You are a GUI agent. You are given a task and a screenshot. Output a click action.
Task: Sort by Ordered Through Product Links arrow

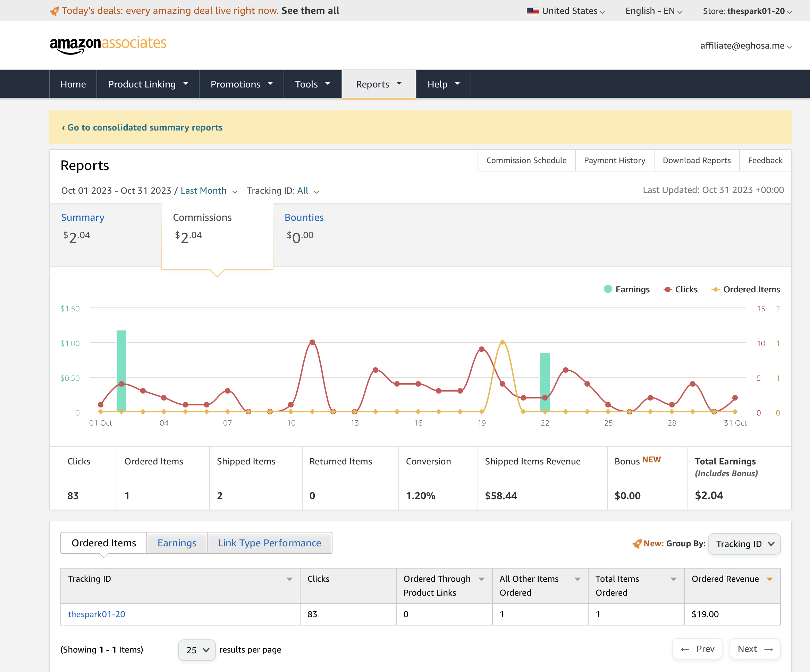481,579
